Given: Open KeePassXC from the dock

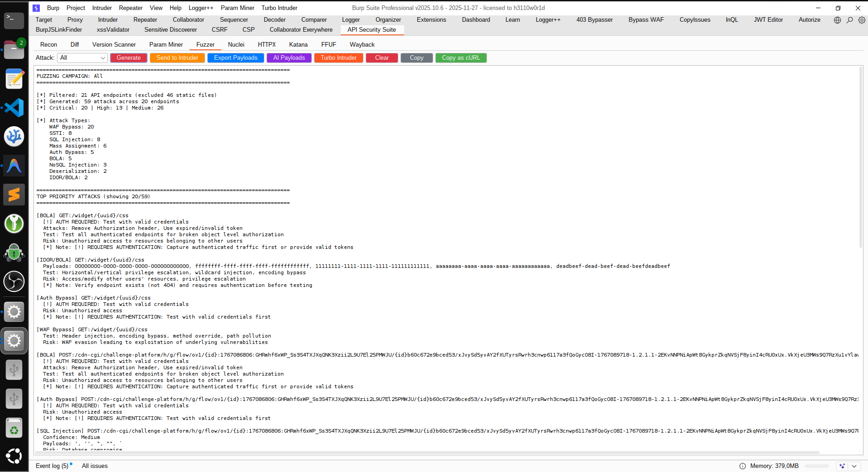Looking at the screenshot, I should (14, 224).
